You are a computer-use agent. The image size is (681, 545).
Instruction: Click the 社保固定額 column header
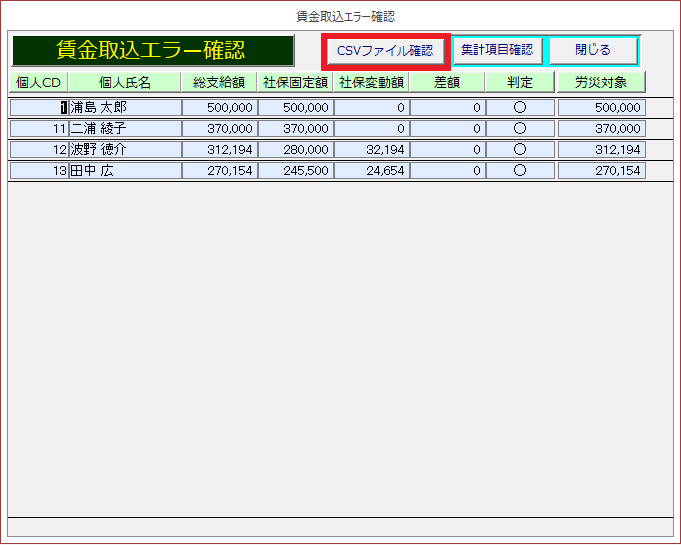[x=294, y=82]
